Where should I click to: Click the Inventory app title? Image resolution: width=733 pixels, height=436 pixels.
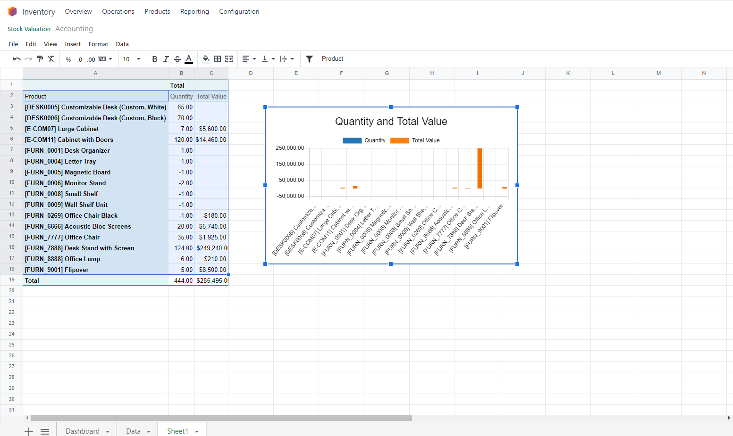click(x=39, y=12)
